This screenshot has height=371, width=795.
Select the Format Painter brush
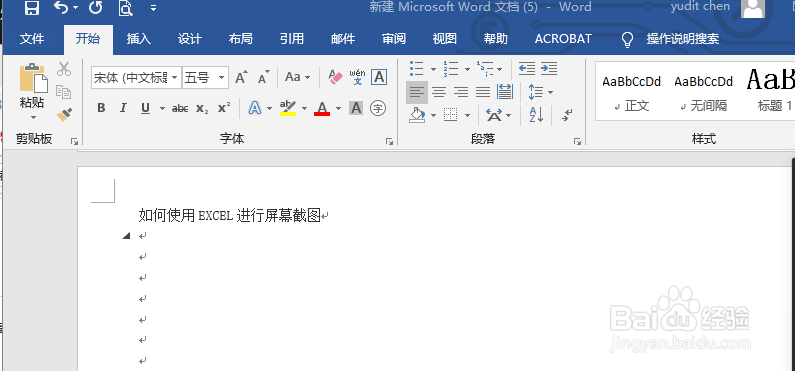pyautogui.click(x=63, y=115)
